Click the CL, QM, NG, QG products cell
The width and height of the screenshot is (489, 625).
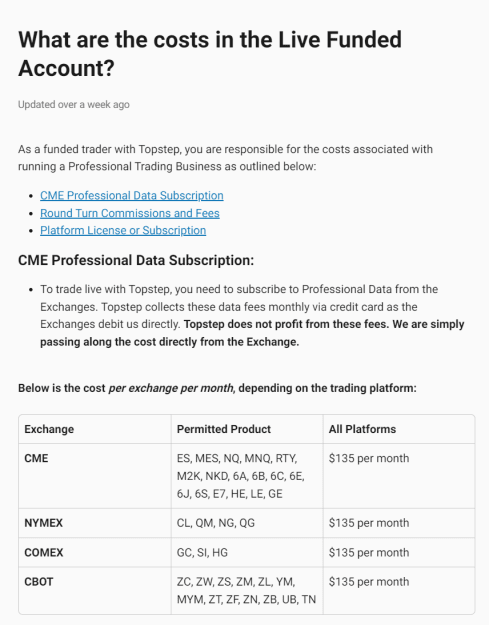point(216,523)
